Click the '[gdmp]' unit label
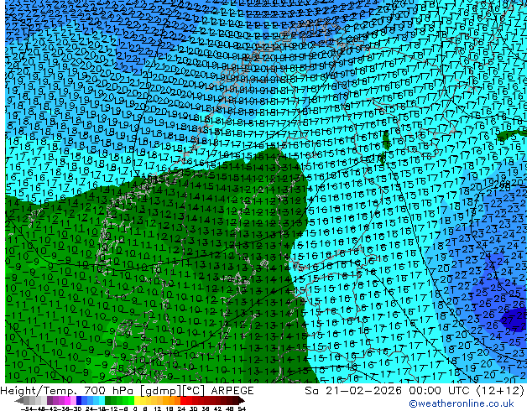 159,391
